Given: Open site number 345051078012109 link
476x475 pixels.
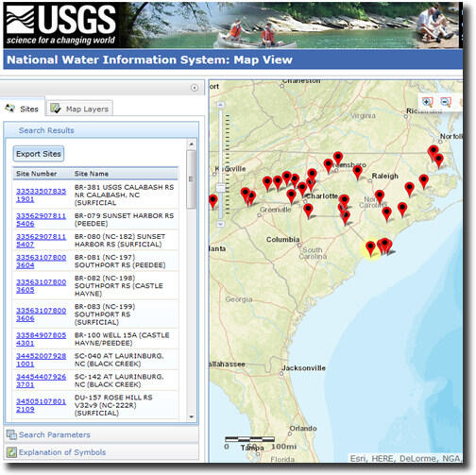Looking at the screenshot, I should (x=41, y=405).
